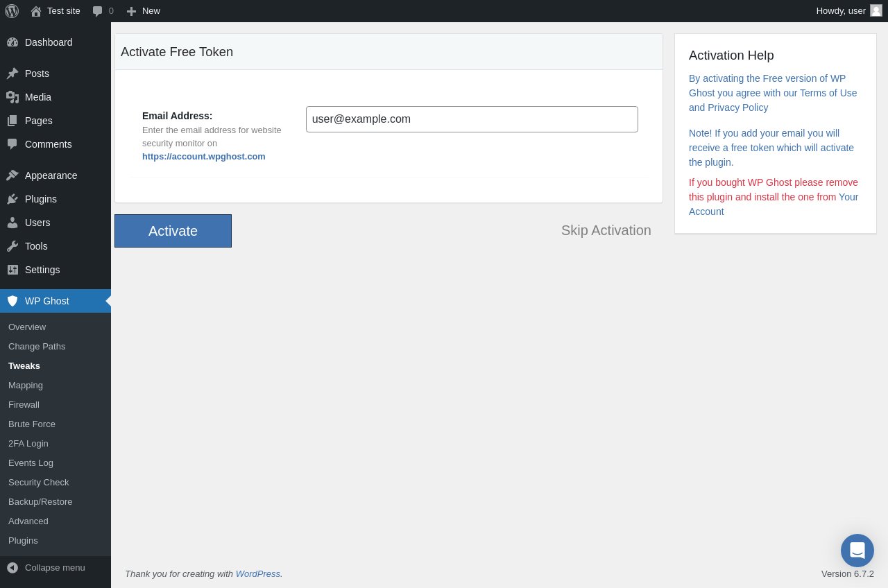Click the Posts pushpin icon
Screen dimensions: 888x588
[12, 73]
